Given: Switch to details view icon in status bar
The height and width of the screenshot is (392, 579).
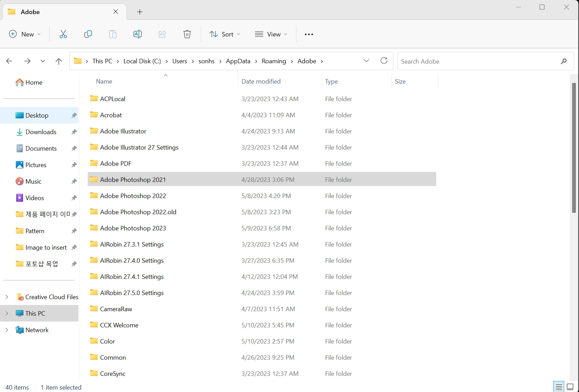Looking at the screenshot, I should [x=559, y=387].
